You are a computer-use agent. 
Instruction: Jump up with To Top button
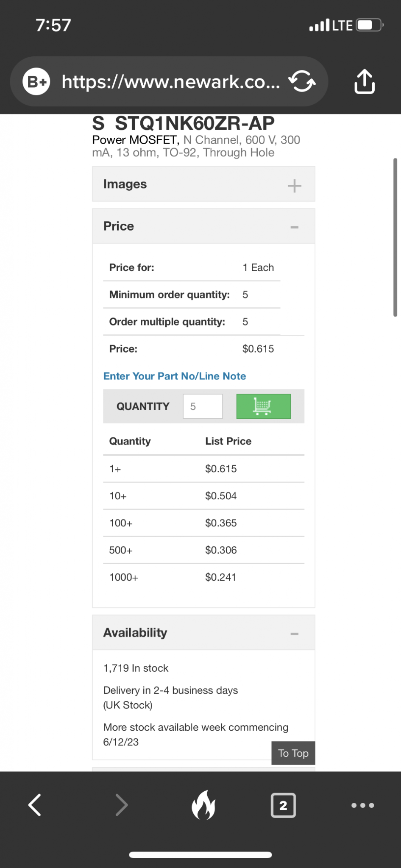coord(293,753)
